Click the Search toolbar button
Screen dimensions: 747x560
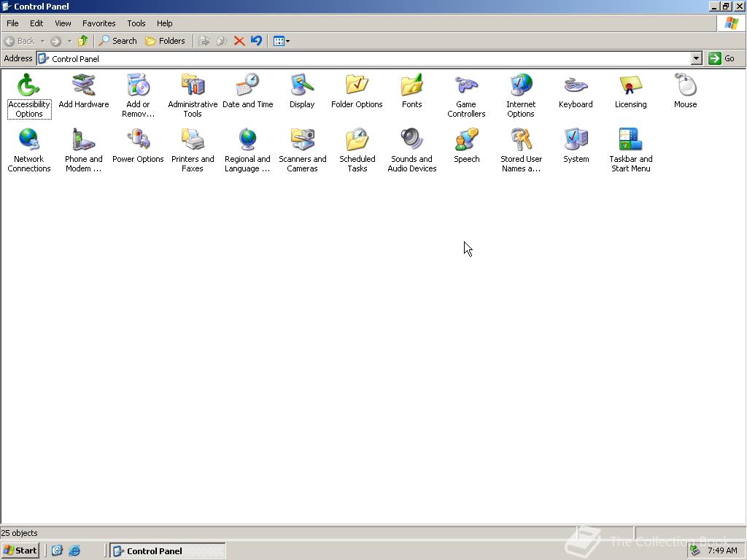point(117,41)
